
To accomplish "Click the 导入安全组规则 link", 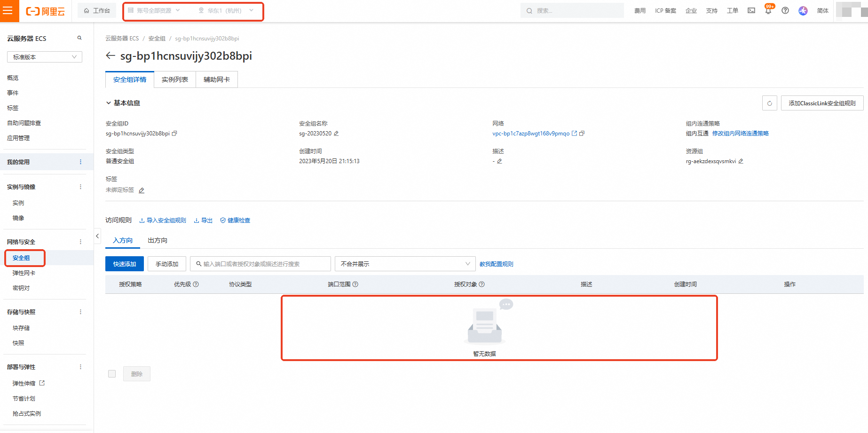I will pyautogui.click(x=163, y=220).
